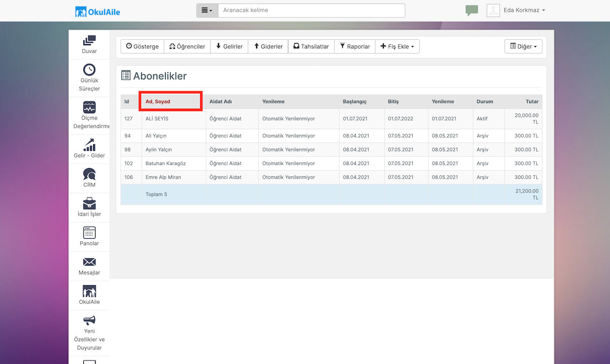610x364 pixels.
Task: Click the Durum column header
Action: point(485,102)
